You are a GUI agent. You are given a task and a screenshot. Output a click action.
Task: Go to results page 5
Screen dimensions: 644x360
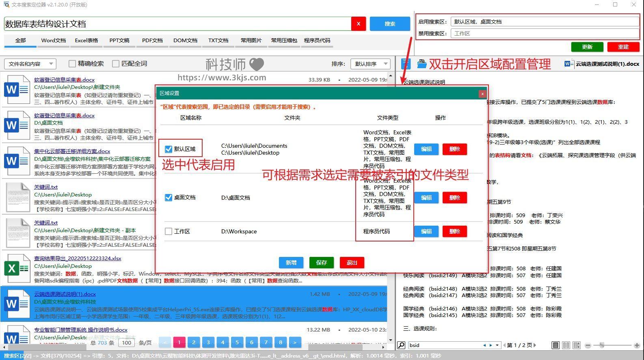(237, 343)
